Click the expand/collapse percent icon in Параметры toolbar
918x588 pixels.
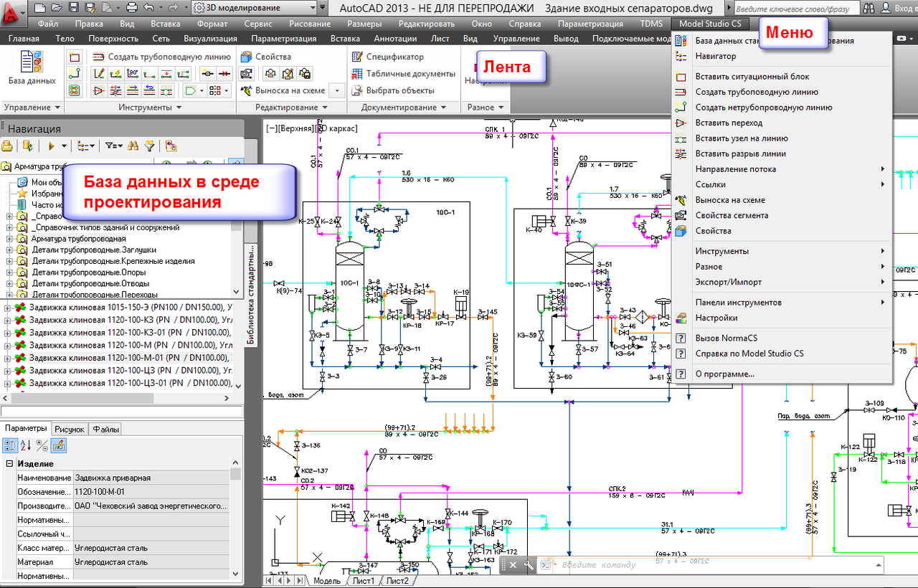[x=42, y=445]
